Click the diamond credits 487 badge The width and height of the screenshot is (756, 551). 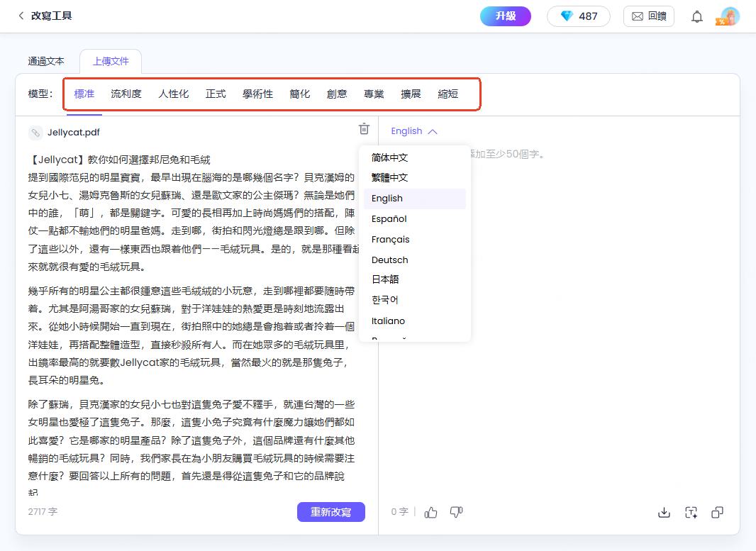coord(579,16)
